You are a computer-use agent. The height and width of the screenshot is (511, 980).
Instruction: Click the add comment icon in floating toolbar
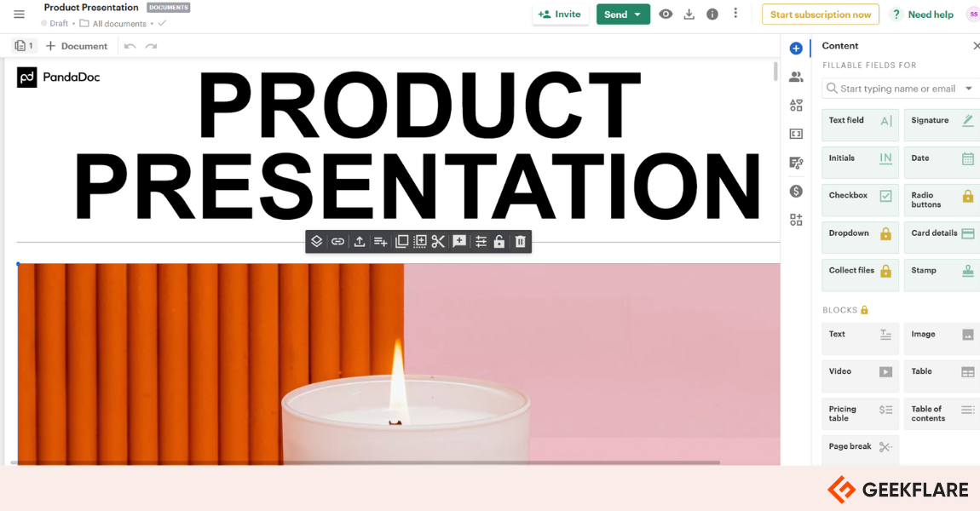tap(459, 242)
